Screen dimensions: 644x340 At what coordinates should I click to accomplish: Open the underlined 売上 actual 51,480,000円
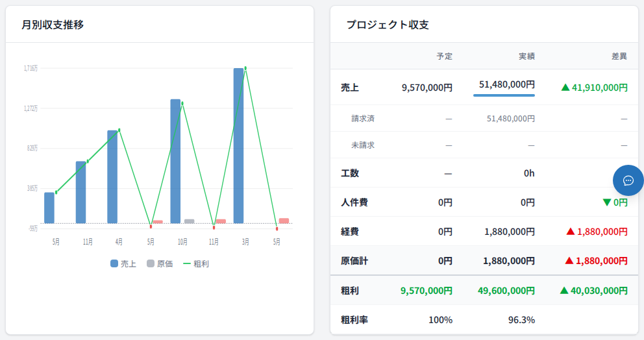click(507, 84)
